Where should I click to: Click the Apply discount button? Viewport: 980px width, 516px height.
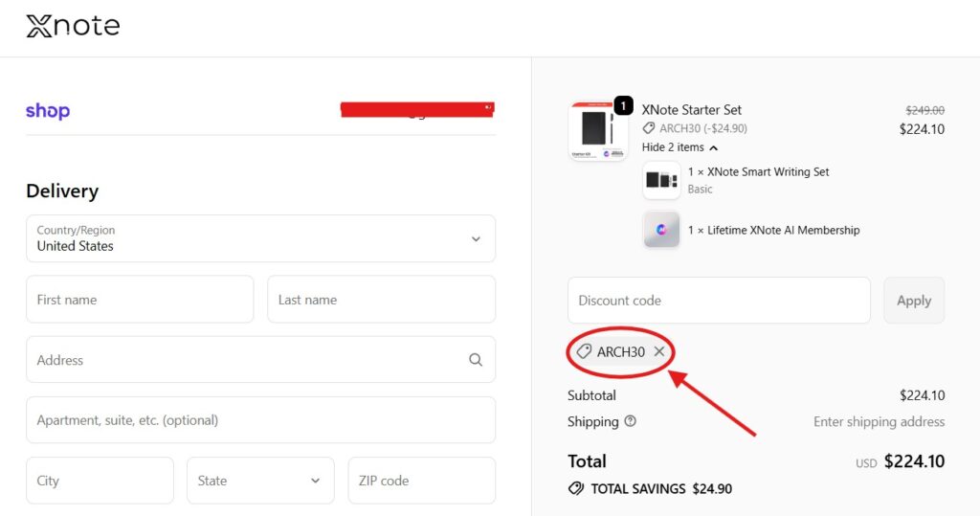(914, 301)
